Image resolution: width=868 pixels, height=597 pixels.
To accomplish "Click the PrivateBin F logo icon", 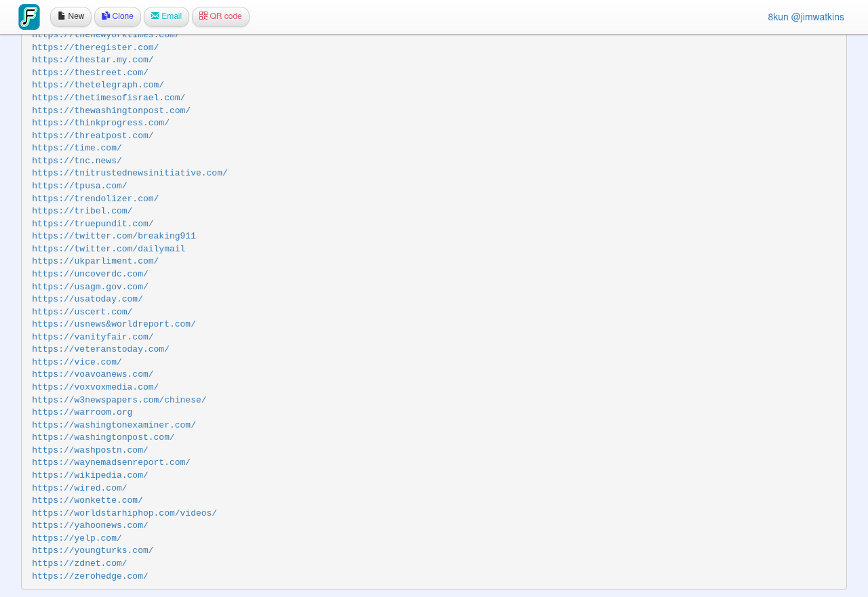I will 29,17.
